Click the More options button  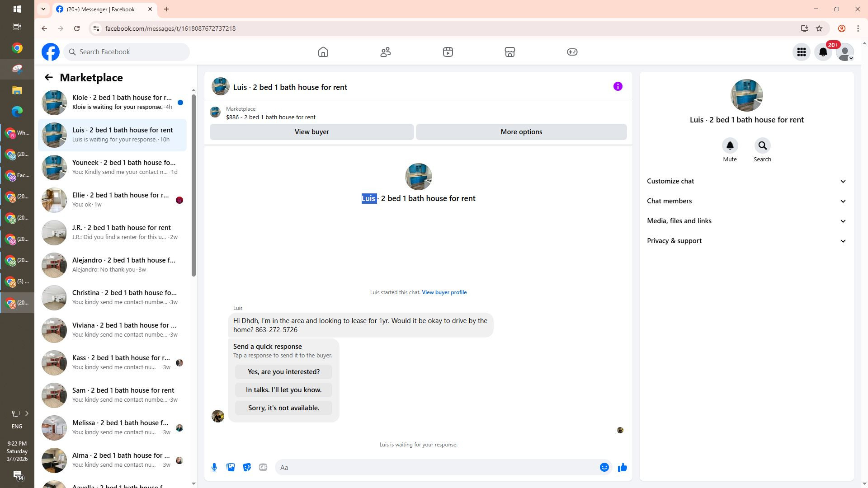click(521, 132)
